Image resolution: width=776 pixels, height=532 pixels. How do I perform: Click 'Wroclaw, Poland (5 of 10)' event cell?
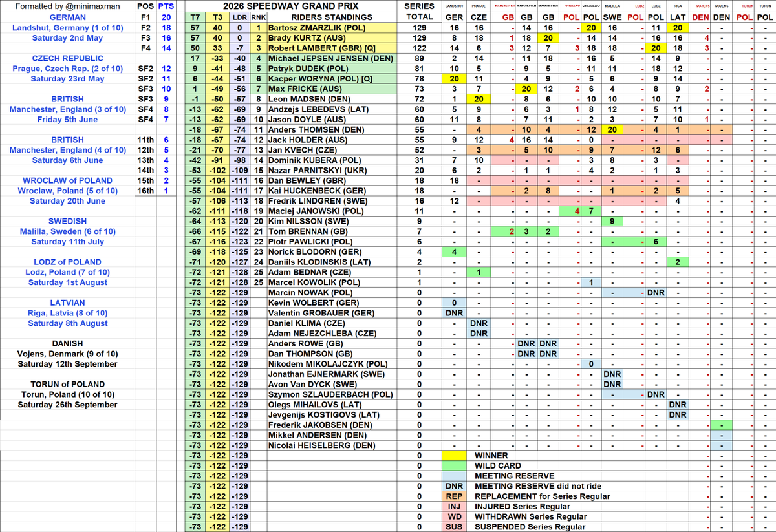pyautogui.click(x=67, y=191)
